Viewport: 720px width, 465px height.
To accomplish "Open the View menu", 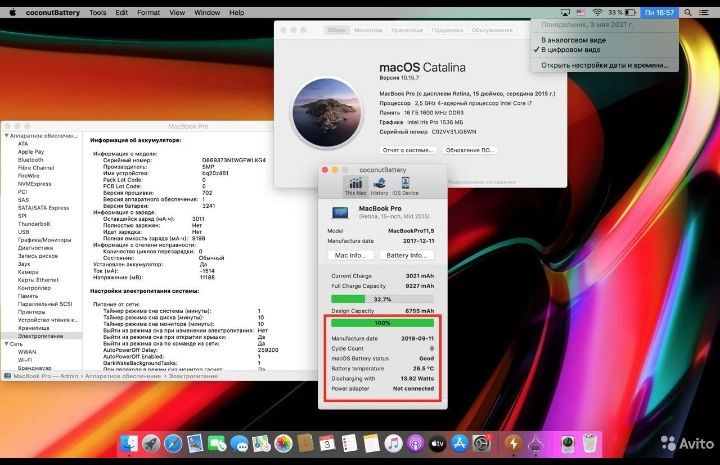I will (177, 12).
